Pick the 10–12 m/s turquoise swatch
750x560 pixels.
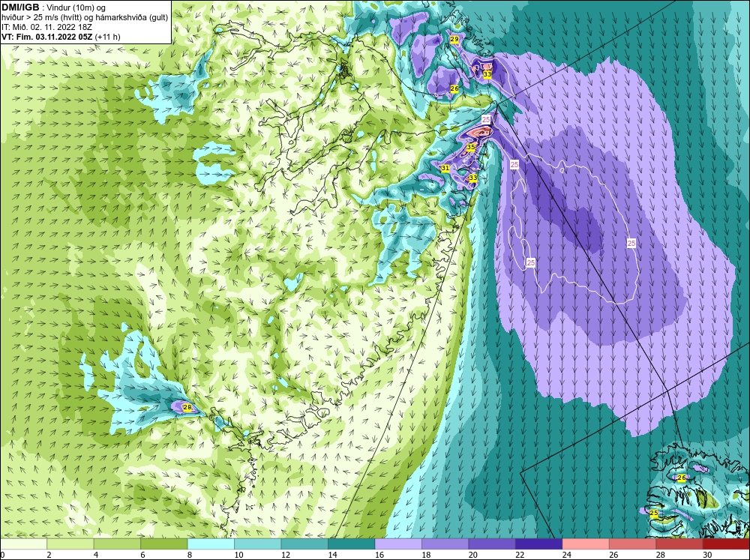coord(258,544)
